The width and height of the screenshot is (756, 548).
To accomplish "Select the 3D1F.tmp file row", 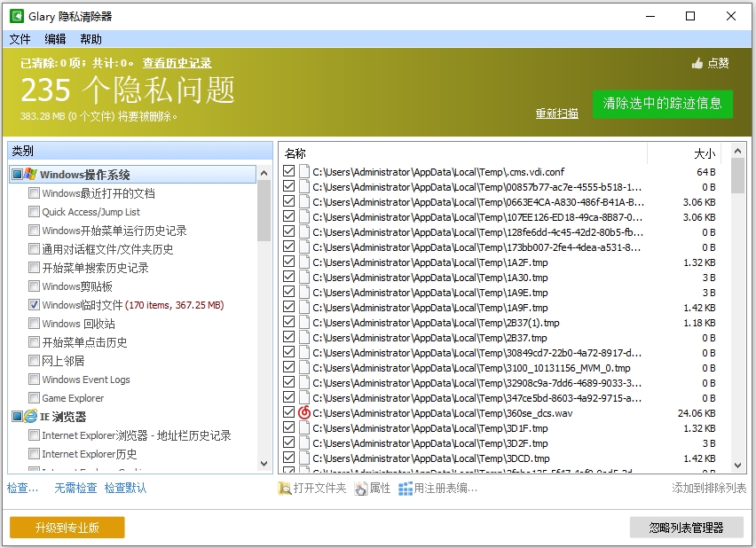I will [500, 428].
